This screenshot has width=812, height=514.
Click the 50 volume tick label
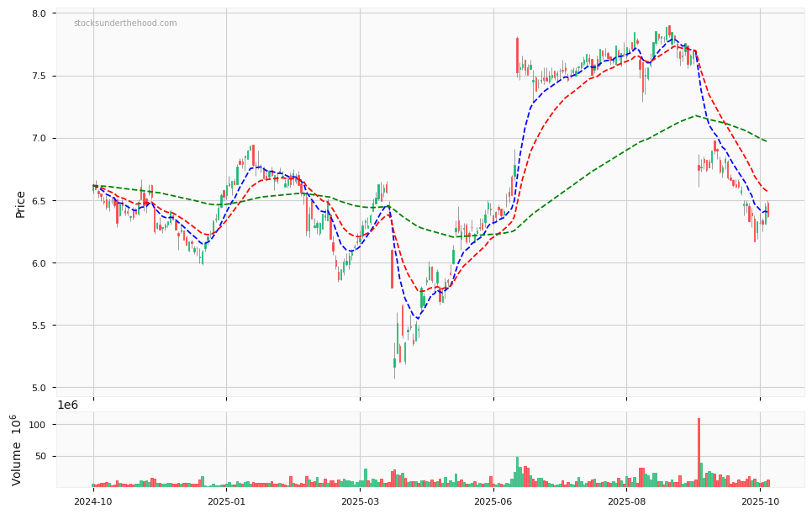click(40, 457)
